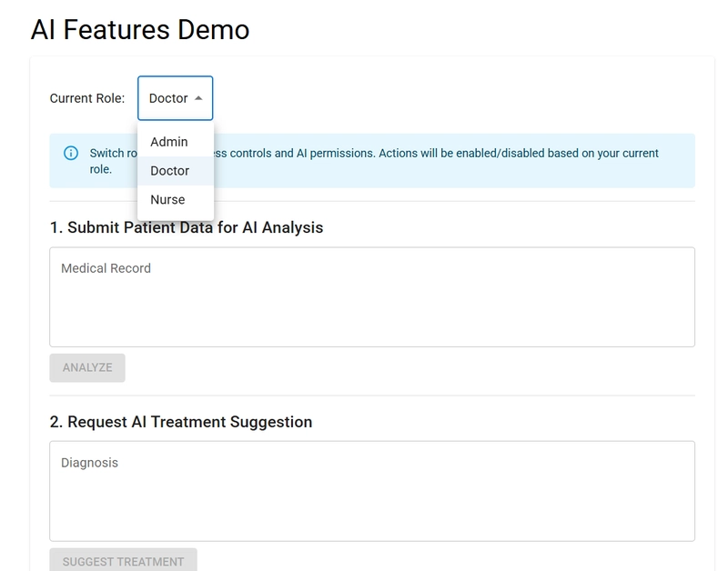
Task: Click the role permissions info banner text
Action: [374, 161]
